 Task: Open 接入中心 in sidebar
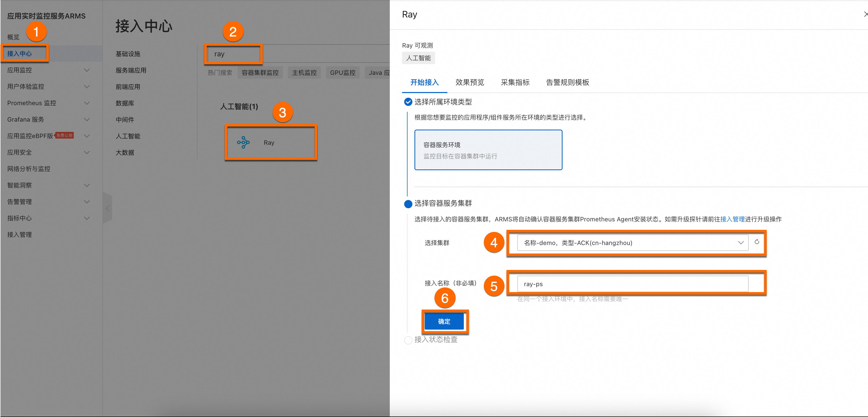click(x=19, y=53)
